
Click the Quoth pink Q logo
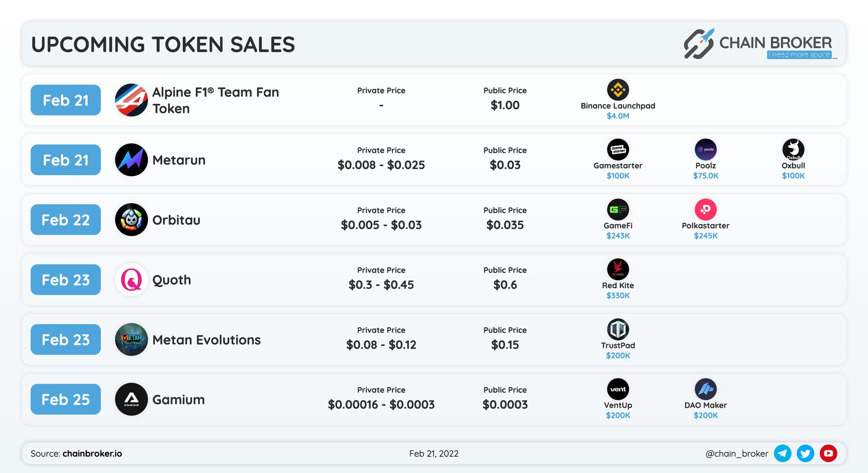[x=131, y=280]
